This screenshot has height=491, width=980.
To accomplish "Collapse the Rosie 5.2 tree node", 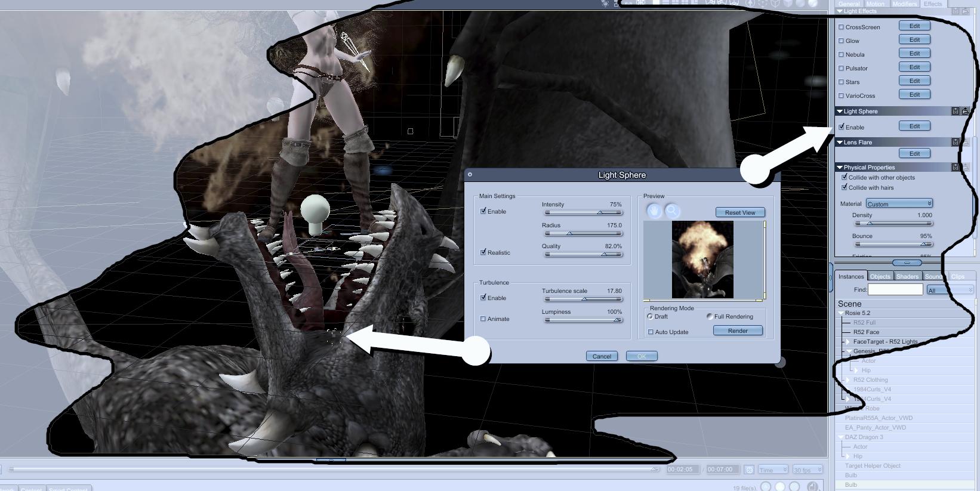I will 841,313.
